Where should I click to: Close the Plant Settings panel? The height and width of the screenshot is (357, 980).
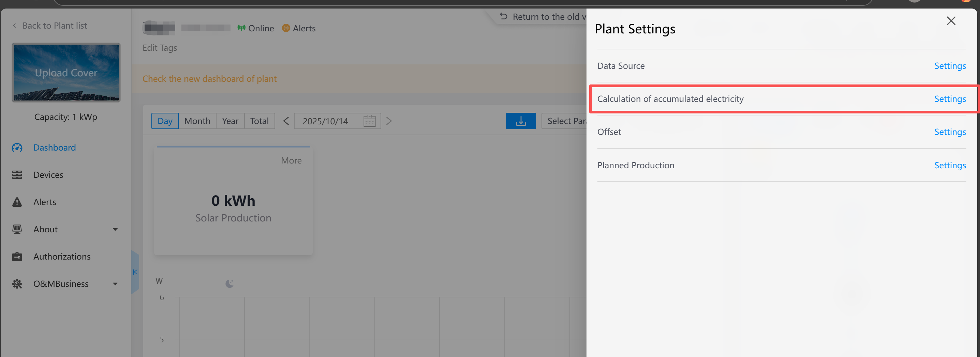pos(951,21)
